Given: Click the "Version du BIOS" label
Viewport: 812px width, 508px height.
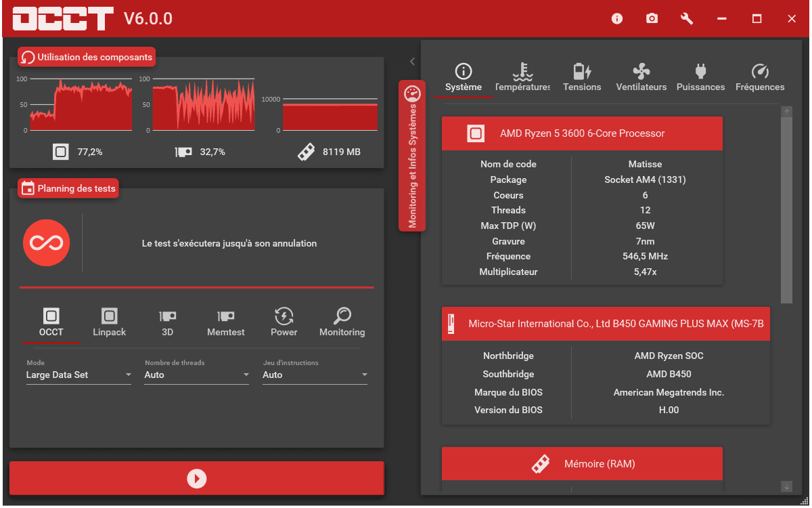Looking at the screenshot, I should coord(508,410).
